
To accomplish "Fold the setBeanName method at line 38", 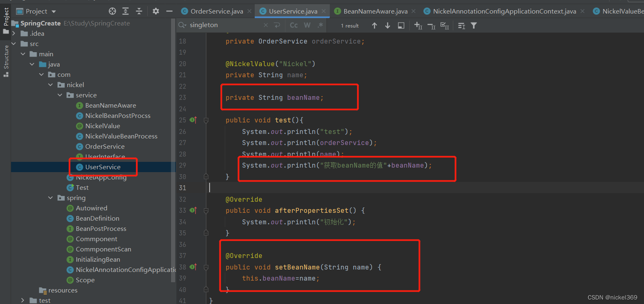I will [x=206, y=267].
